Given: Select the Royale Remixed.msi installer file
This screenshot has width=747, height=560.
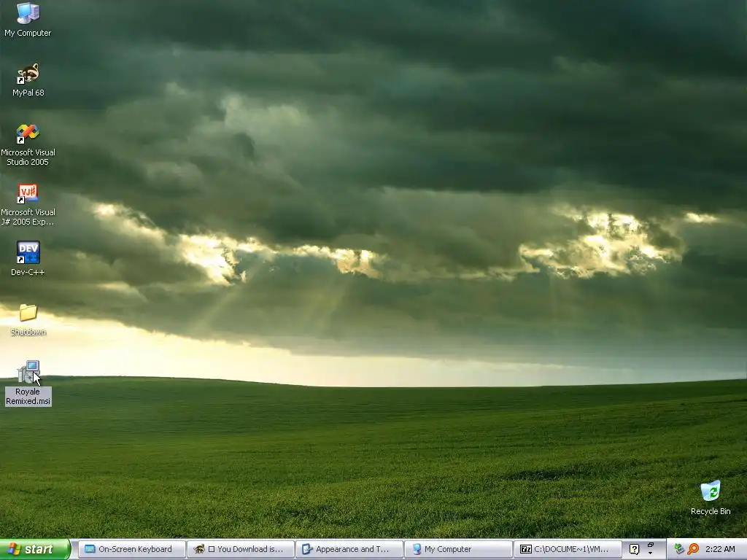Looking at the screenshot, I should click(28, 383).
